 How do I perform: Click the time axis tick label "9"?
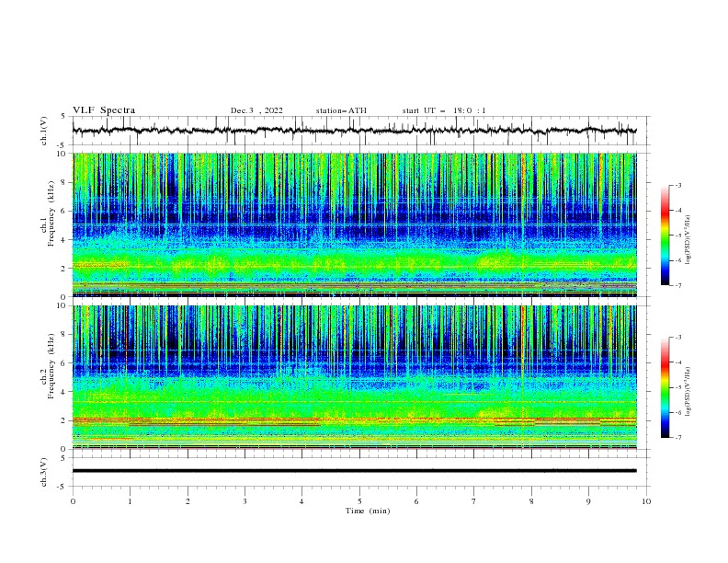(x=588, y=501)
